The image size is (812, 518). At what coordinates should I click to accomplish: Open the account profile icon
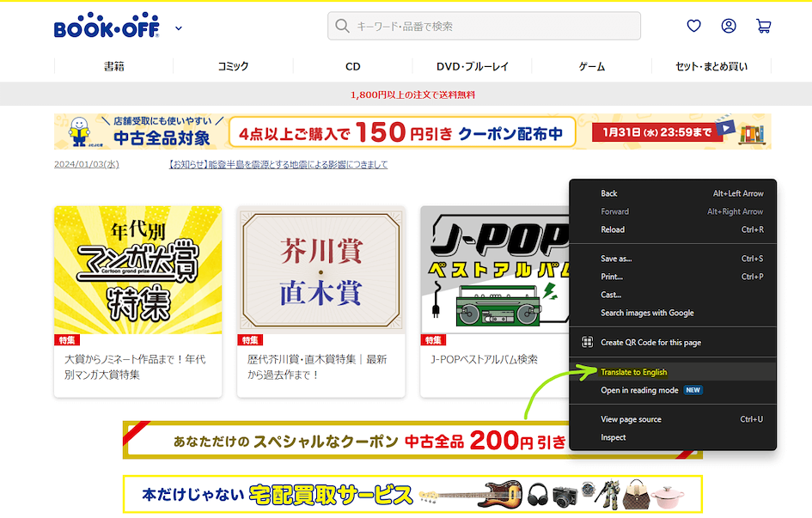point(729,26)
